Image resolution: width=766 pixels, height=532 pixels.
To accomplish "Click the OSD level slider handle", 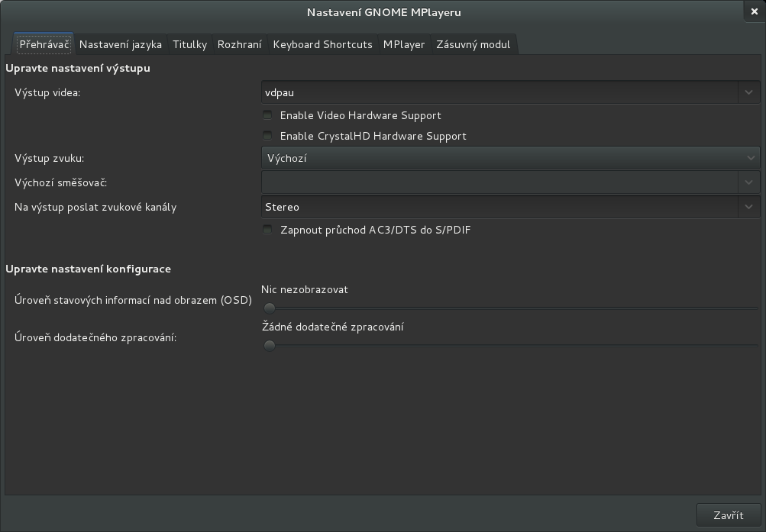I will 269,308.
